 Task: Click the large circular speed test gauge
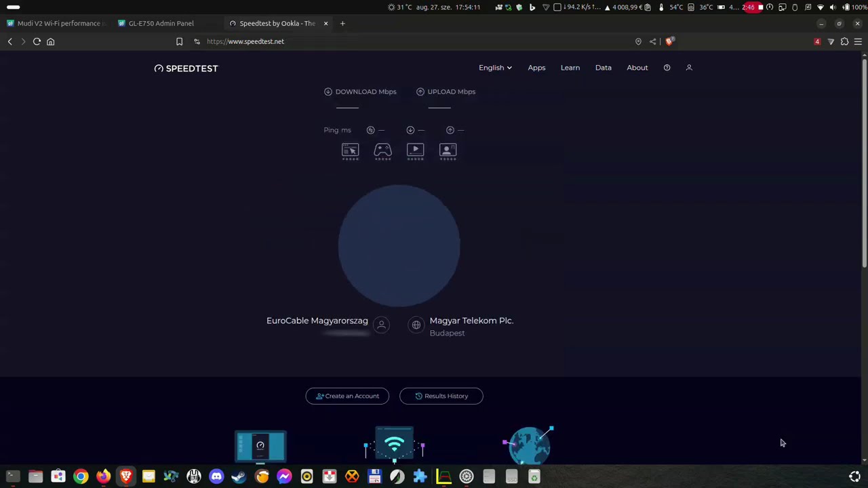click(x=399, y=245)
